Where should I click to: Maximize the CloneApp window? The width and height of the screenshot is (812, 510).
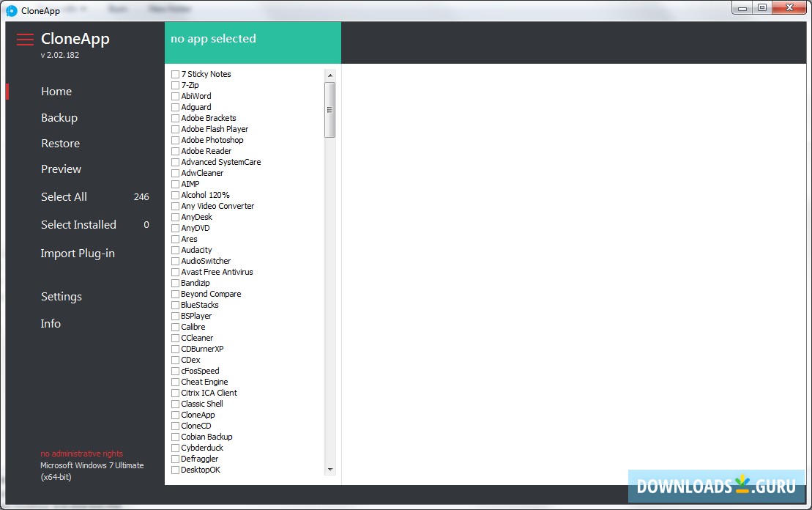pos(761,8)
